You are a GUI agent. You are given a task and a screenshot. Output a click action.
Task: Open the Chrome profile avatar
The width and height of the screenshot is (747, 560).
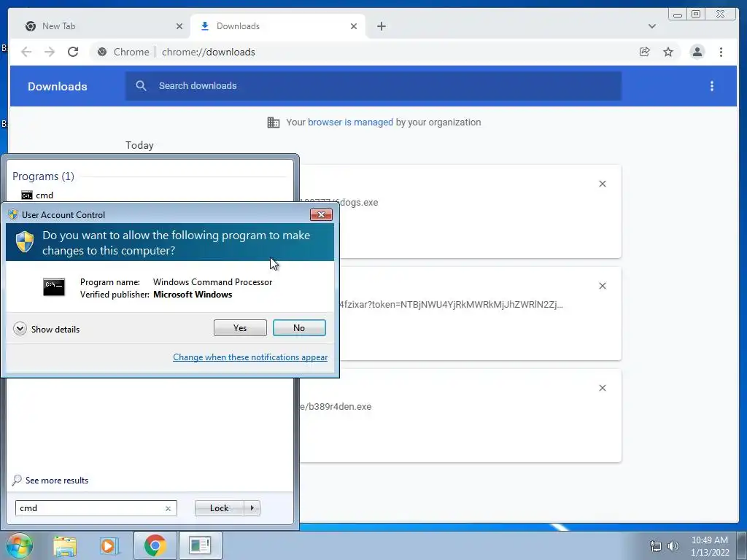click(697, 52)
